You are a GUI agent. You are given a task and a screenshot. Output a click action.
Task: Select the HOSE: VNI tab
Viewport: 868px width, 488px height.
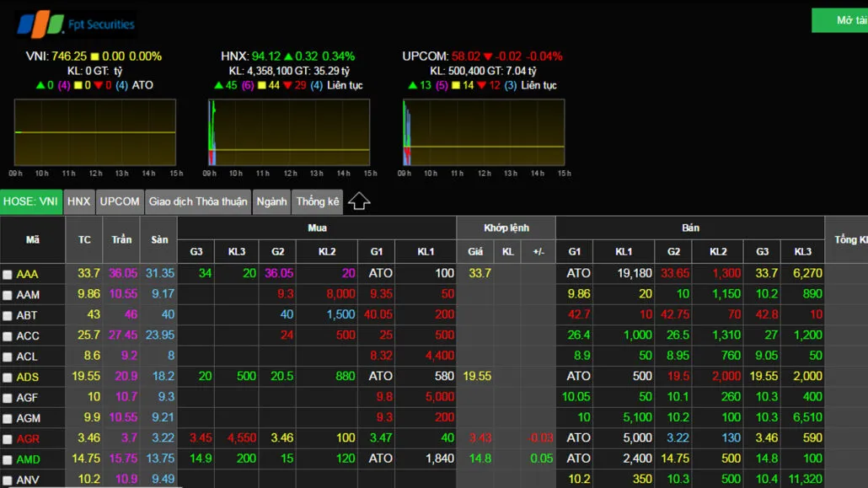pyautogui.click(x=31, y=201)
